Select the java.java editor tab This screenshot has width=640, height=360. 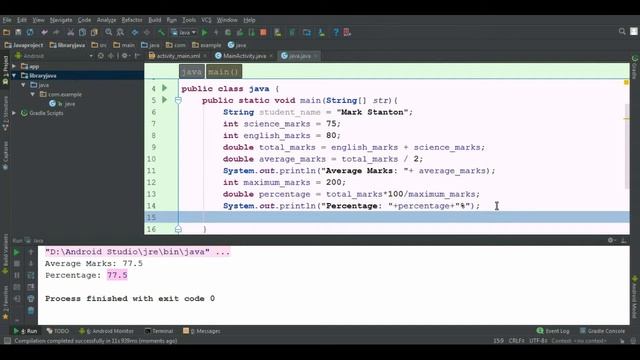click(299, 56)
